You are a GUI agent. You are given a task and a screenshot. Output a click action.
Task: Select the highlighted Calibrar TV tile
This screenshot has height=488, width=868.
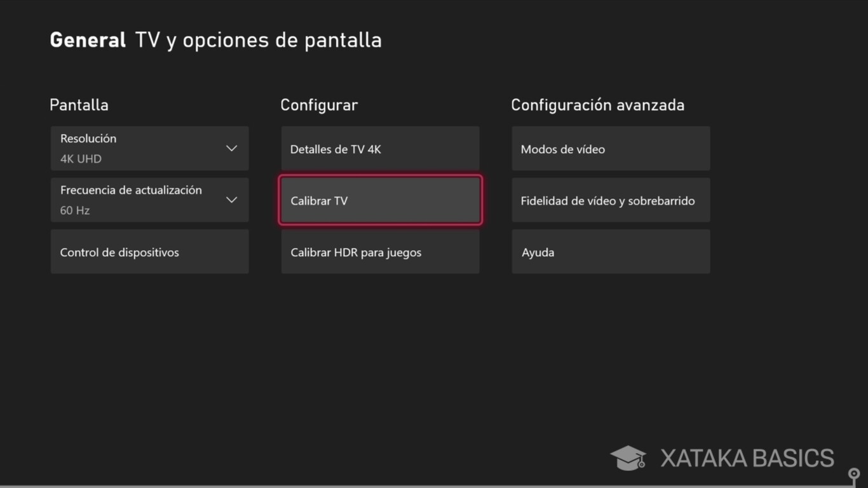tap(380, 200)
